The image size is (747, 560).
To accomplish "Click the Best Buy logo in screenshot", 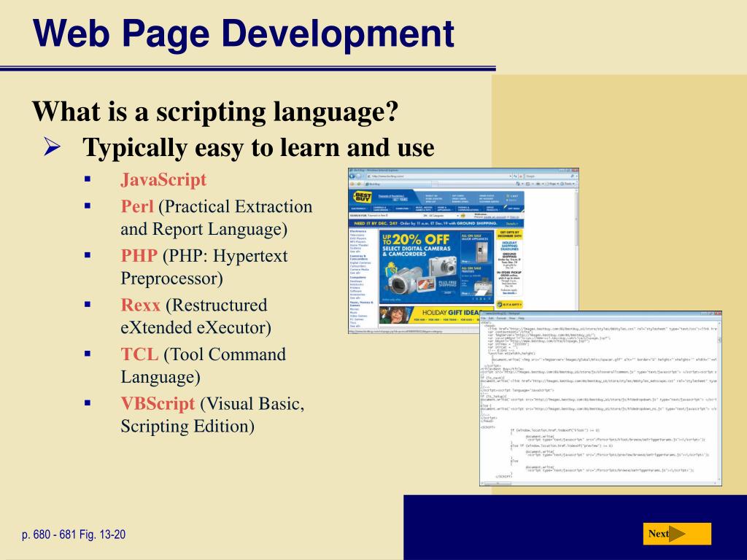I will 363,197.
